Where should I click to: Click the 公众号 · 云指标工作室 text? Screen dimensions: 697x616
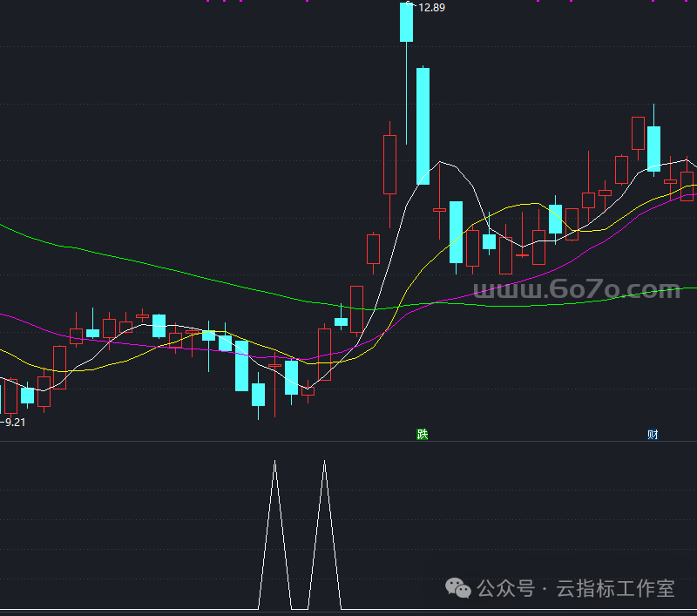(576, 589)
